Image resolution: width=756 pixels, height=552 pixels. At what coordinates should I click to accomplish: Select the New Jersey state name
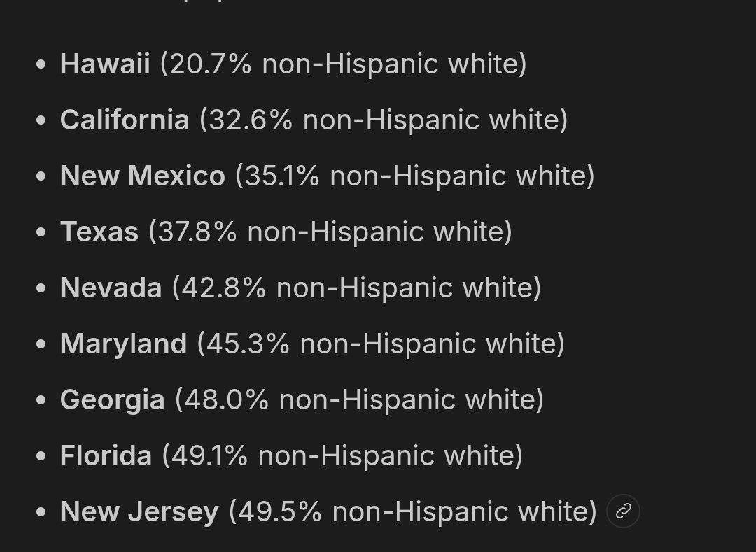point(139,511)
